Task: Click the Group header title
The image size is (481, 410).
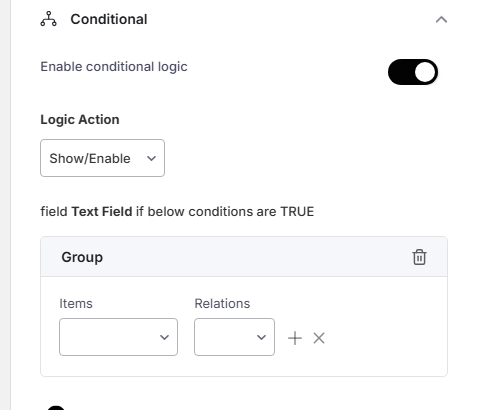Action: click(x=82, y=257)
